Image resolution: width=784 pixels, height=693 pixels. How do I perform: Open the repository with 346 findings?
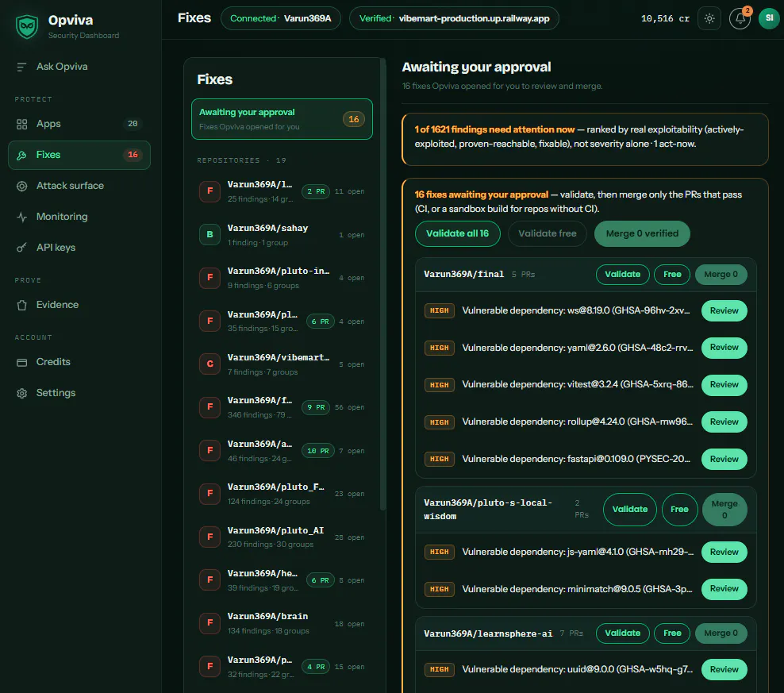[x=282, y=407]
